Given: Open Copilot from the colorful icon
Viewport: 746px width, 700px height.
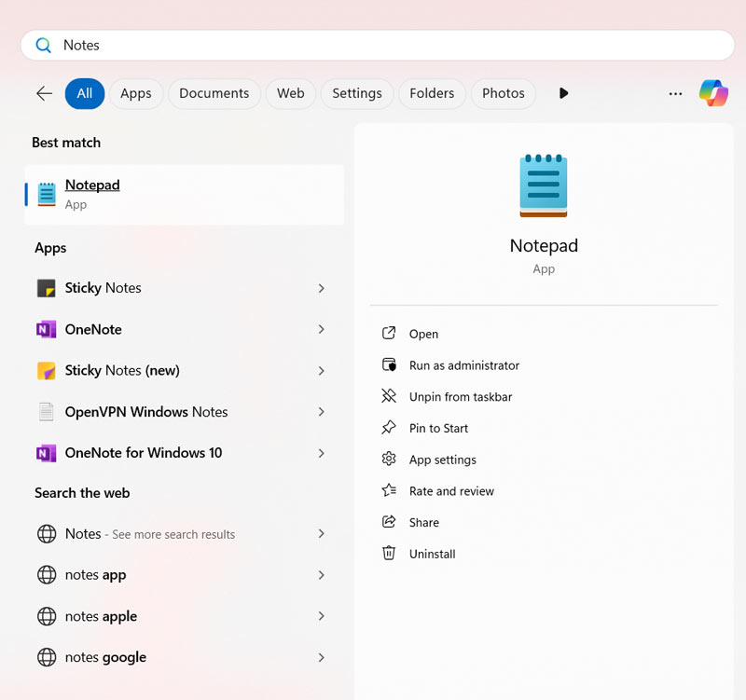Looking at the screenshot, I should pyautogui.click(x=713, y=93).
